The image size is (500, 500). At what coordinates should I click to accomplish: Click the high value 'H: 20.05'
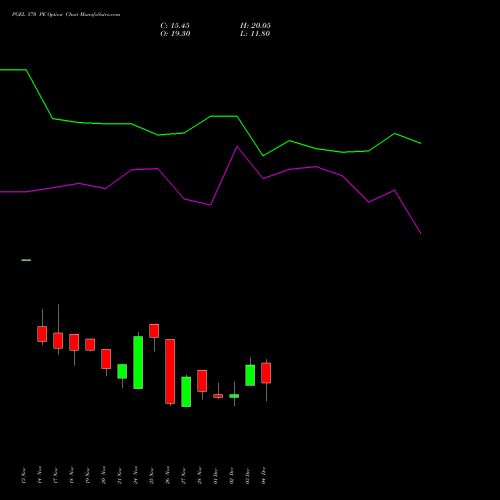[255, 26]
